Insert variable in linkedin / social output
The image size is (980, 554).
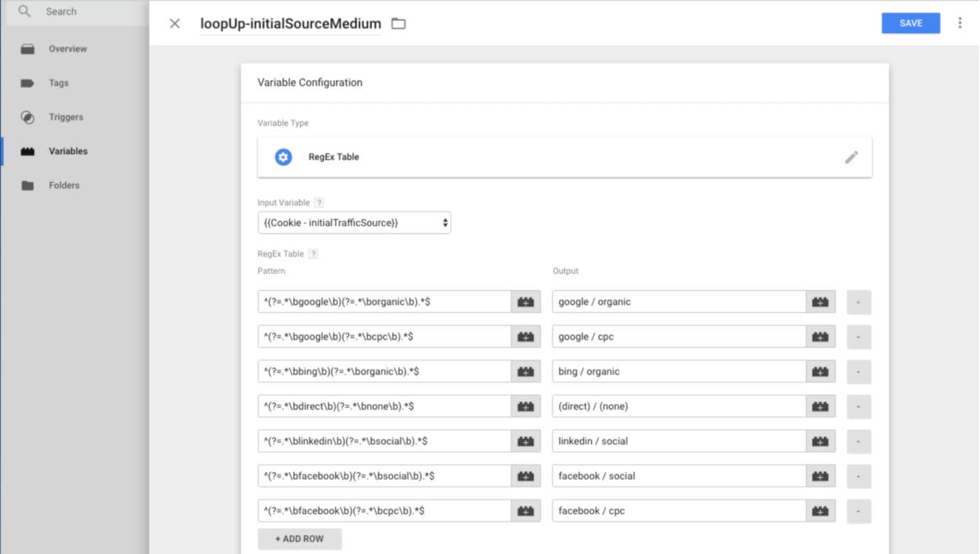pos(821,441)
